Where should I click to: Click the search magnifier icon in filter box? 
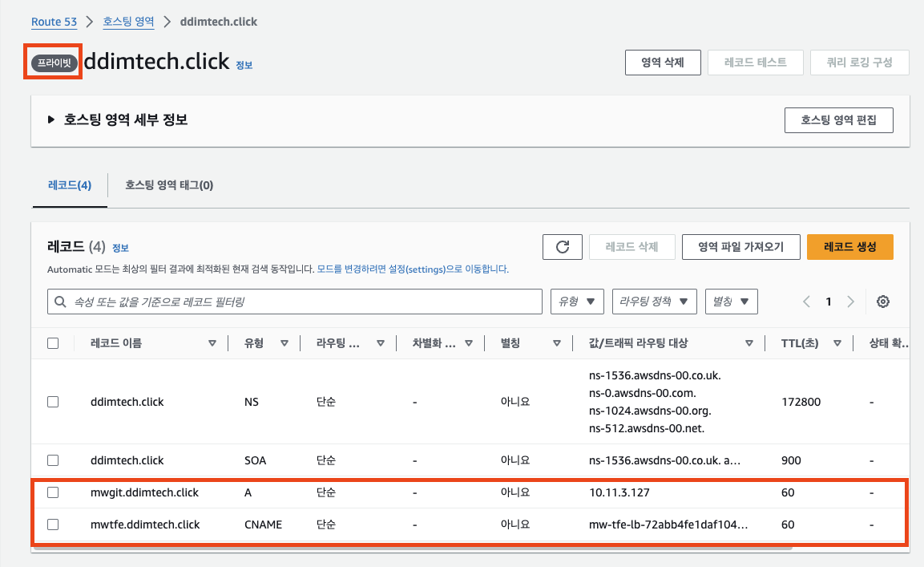point(60,302)
